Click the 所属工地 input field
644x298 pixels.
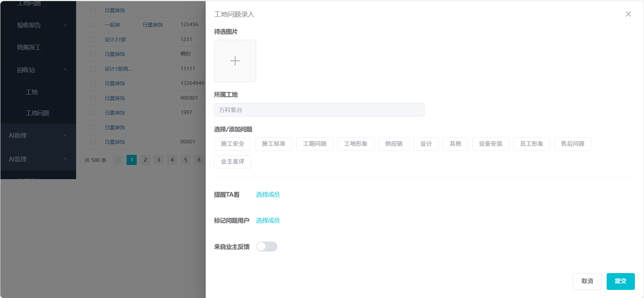319,110
